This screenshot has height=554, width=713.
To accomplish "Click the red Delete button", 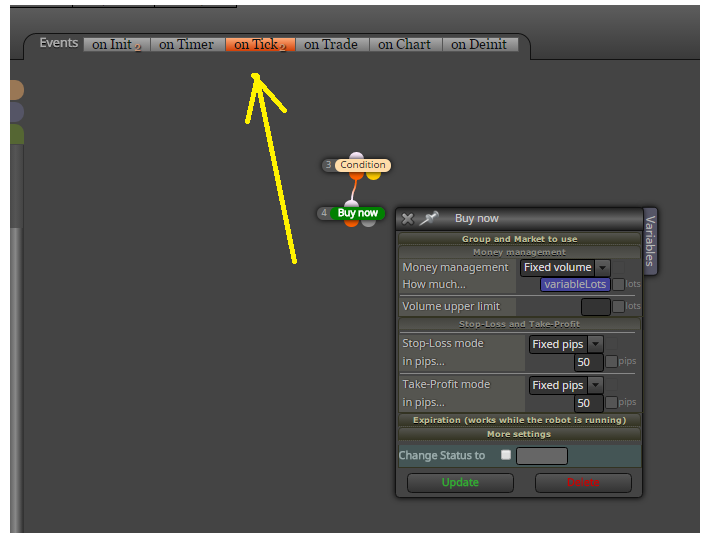I will tap(583, 483).
